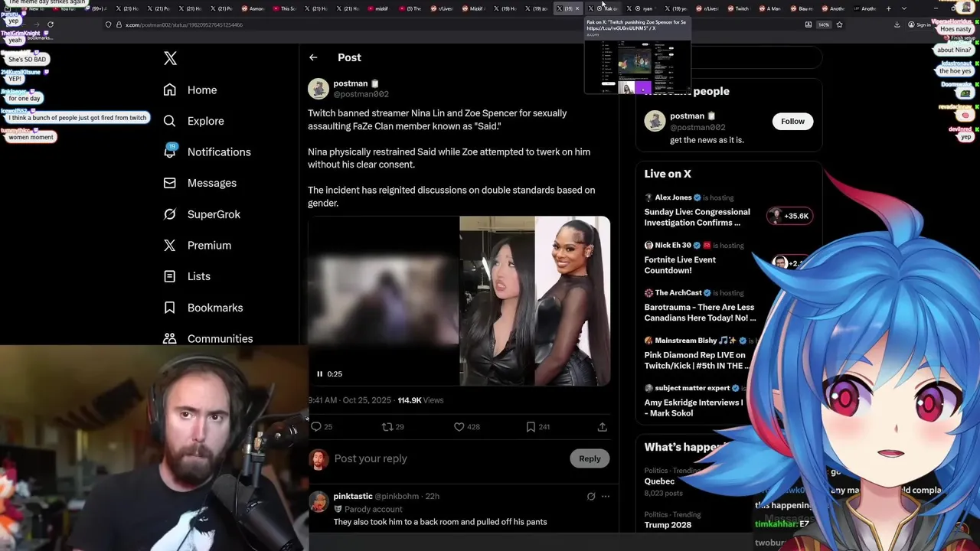Bookmark this page with the star icon
The width and height of the screenshot is (980, 551).
pos(839,24)
